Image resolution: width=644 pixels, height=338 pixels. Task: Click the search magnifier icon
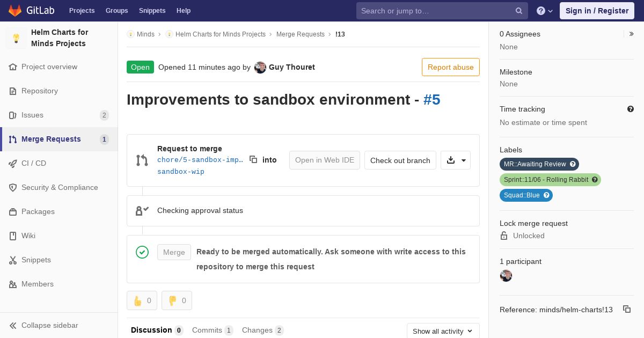pyautogui.click(x=519, y=11)
